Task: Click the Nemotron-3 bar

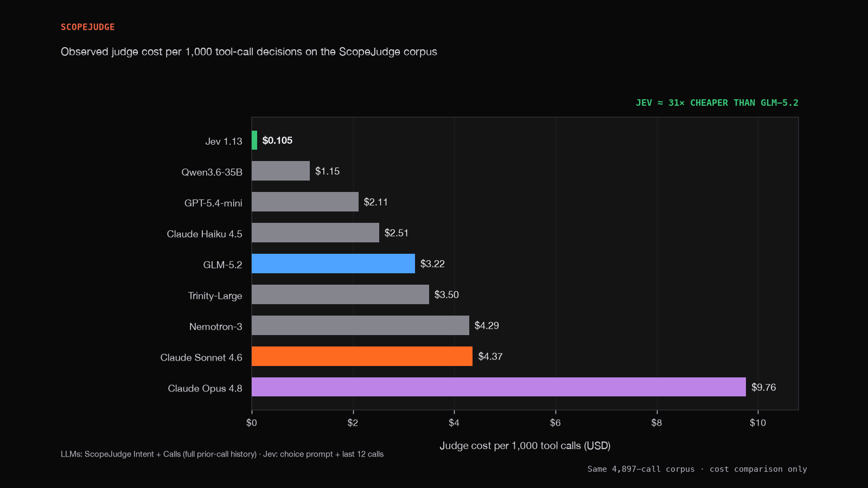Action: tap(360, 325)
